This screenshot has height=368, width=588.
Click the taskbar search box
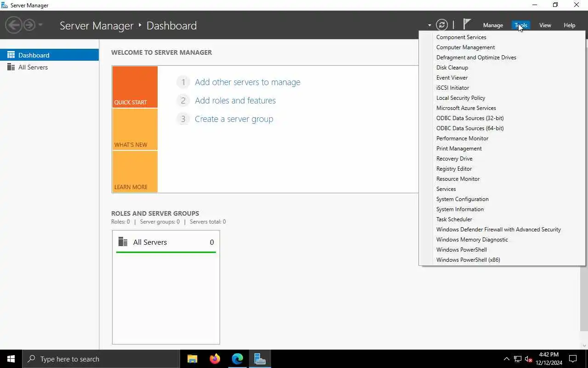(101, 359)
